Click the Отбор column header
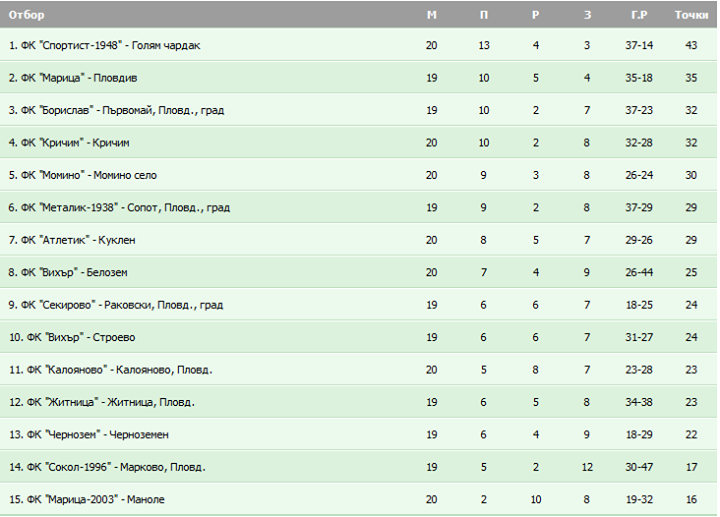 click(27, 15)
